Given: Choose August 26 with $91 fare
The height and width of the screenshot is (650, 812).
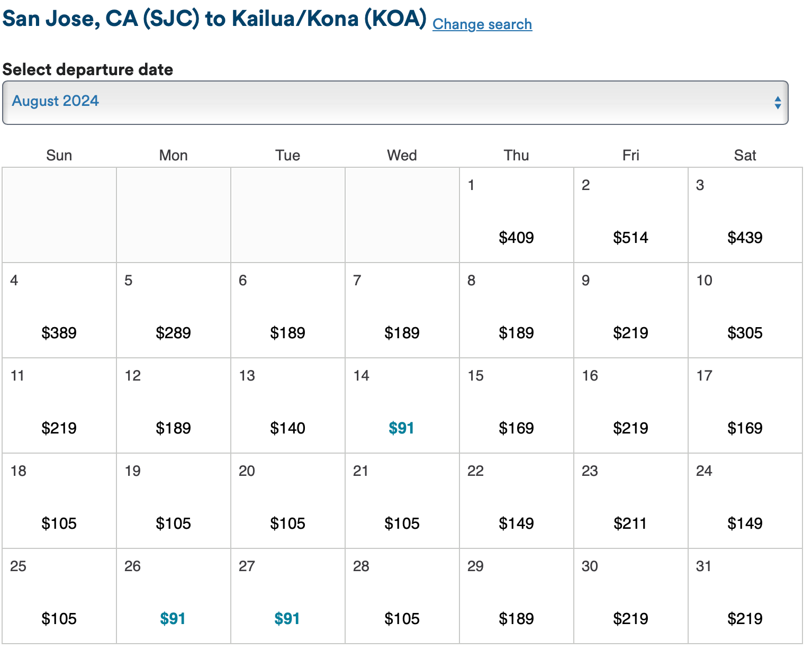Looking at the screenshot, I should [x=173, y=618].
